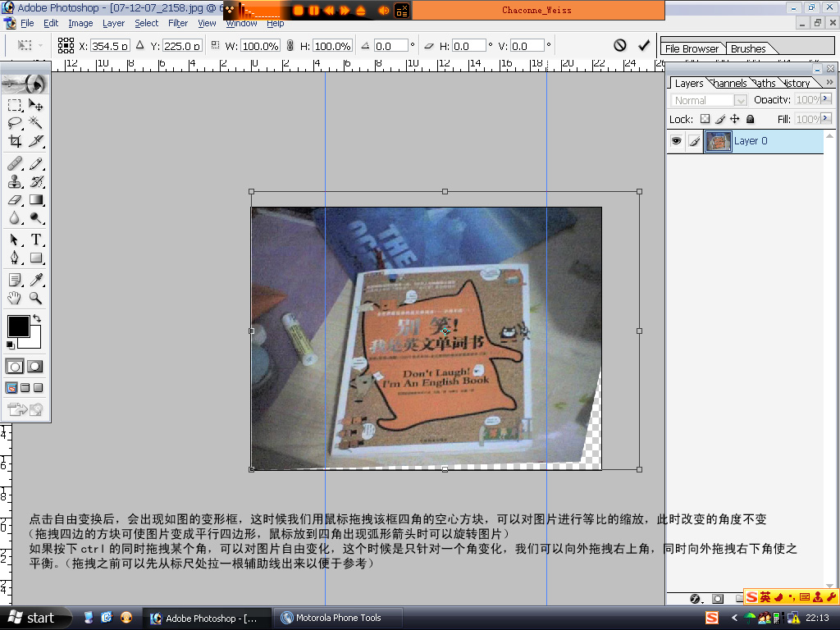Swap foreground and background colors
The height and width of the screenshot is (630, 840).
pos(37,317)
